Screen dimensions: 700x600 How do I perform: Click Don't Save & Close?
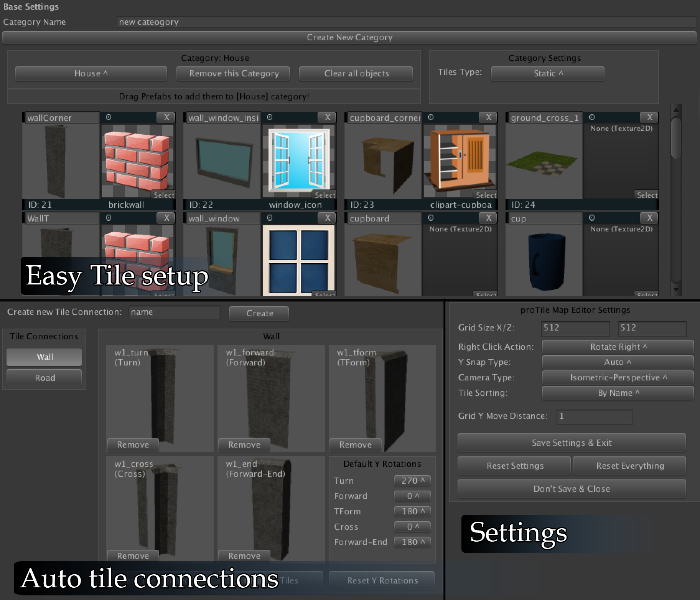(572, 489)
